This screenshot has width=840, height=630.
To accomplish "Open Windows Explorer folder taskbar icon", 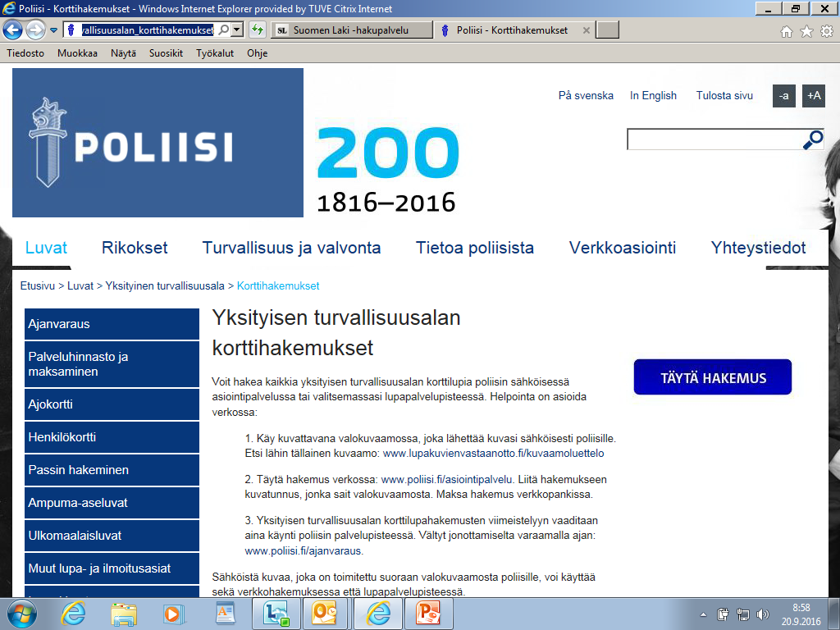I will pos(124,614).
